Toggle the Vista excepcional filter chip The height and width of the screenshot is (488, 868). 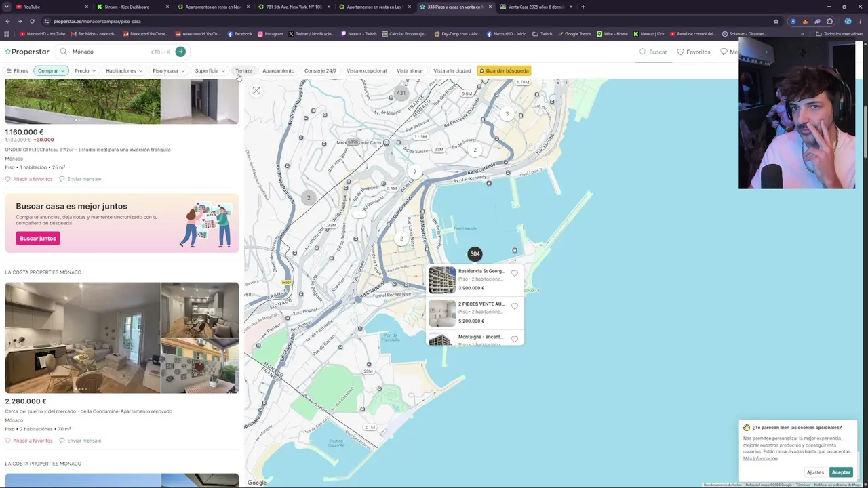tap(366, 70)
